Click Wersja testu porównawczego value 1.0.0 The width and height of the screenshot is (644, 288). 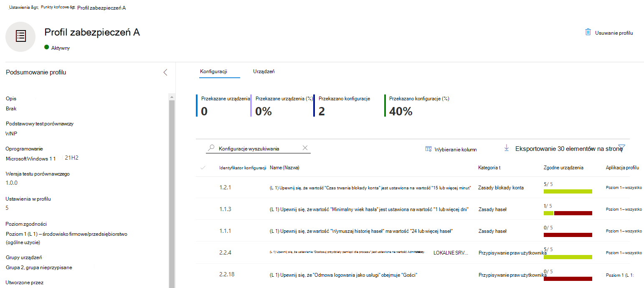[12, 183]
